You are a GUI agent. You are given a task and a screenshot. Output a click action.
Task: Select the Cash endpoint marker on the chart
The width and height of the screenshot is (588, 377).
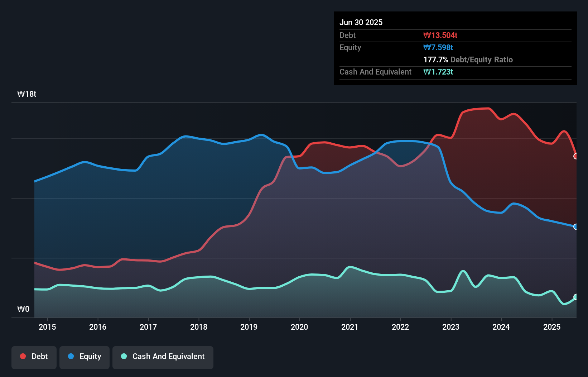[575, 297]
